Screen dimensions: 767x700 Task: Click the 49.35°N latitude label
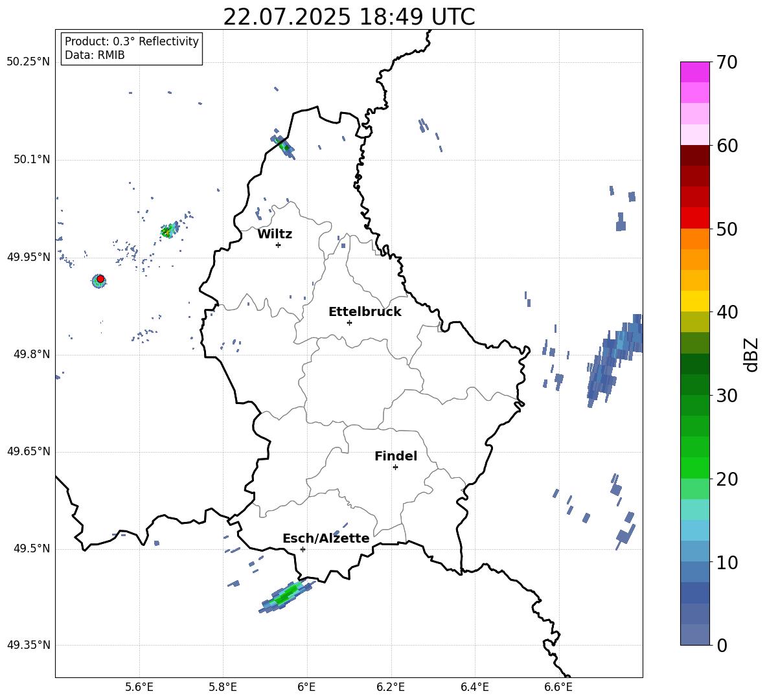click(x=28, y=645)
